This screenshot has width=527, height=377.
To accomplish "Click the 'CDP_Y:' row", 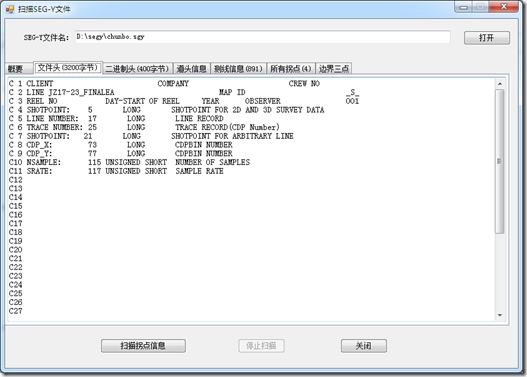I will (x=121, y=154).
